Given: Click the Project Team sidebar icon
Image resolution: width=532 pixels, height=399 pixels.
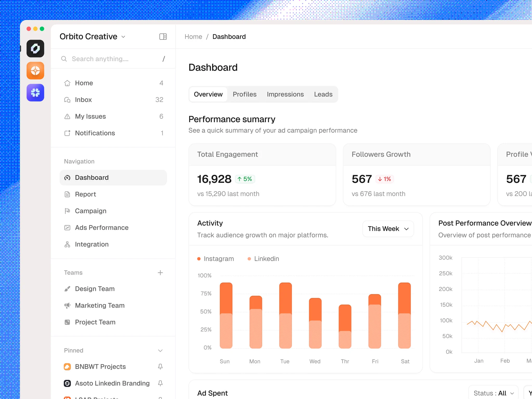Looking at the screenshot, I should (x=67, y=322).
